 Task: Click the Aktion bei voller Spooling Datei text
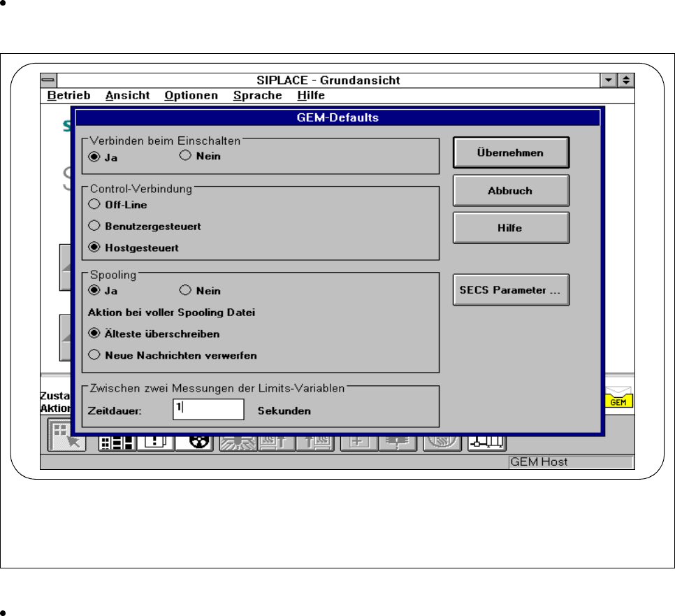pos(171,313)
